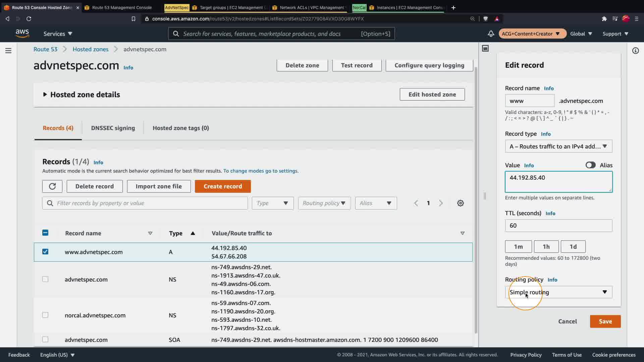The height and width of the screenshot is (362, 644).
Task: Open the Routing policy Simple routing dropdown
Action: click(x=558, y=292)
